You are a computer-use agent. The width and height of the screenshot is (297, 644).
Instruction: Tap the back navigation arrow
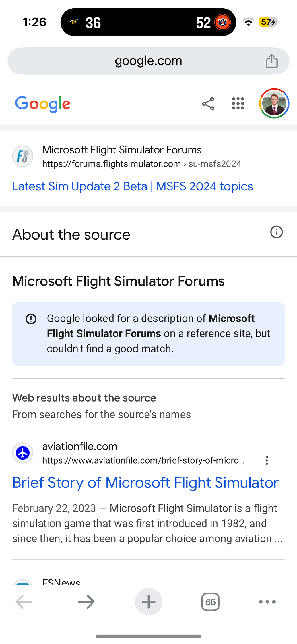[x=23, y=602]
